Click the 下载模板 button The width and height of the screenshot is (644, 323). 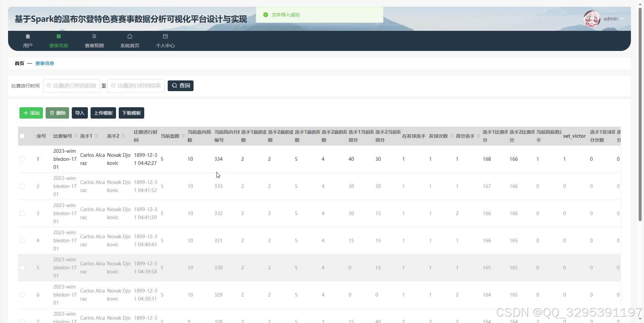click(131, 113)
